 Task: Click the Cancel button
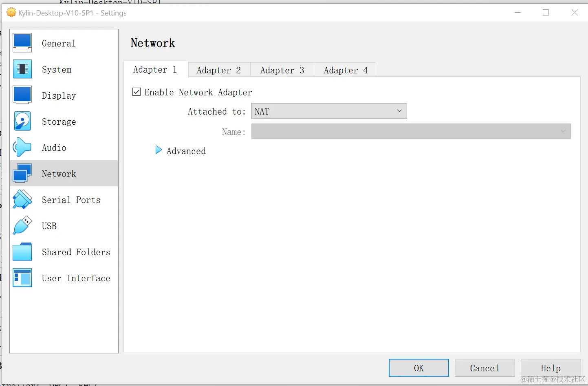tap(485, 368)
